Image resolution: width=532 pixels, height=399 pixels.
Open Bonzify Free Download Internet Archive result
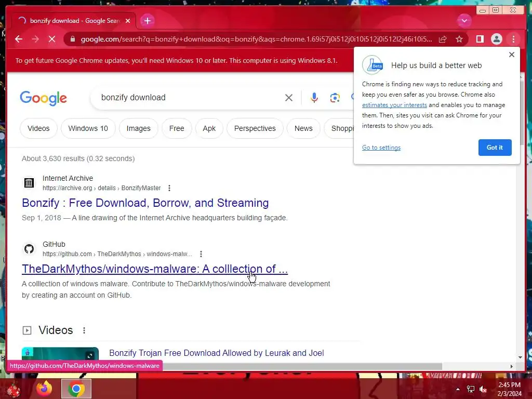pyautogui.click(x=145, y=203)
